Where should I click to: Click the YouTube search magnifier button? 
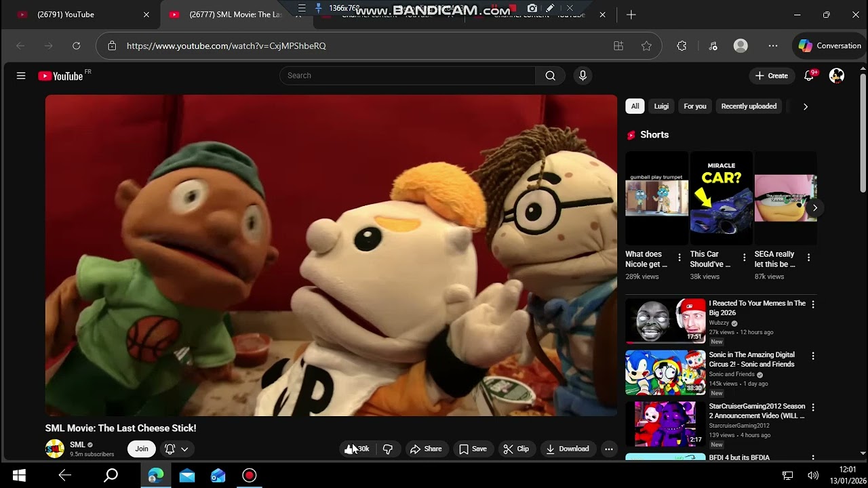coord(550,75)
